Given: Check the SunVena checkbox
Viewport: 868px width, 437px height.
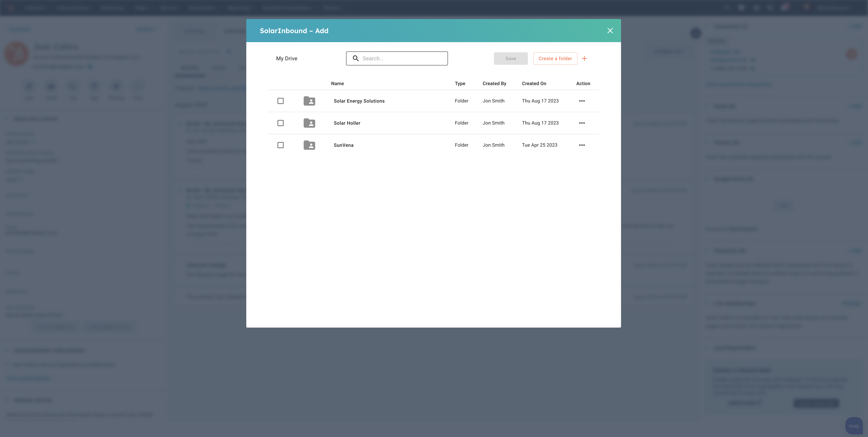Looking at the screenshot, I should click(x=280, y=145).
